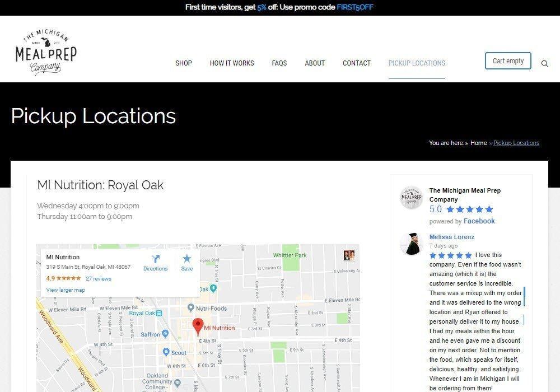Go to HOW IT WORKS page
The height and width of the screenshot is (392, 560).
tap(232, 63)
